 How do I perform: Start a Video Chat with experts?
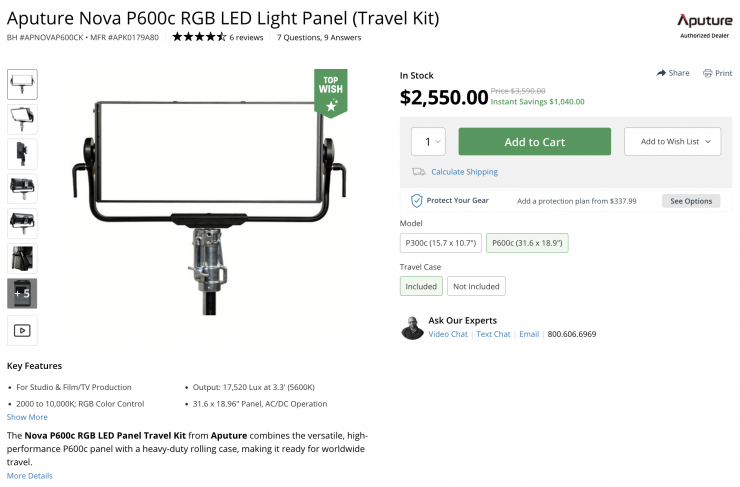click(x=448, y=334)
